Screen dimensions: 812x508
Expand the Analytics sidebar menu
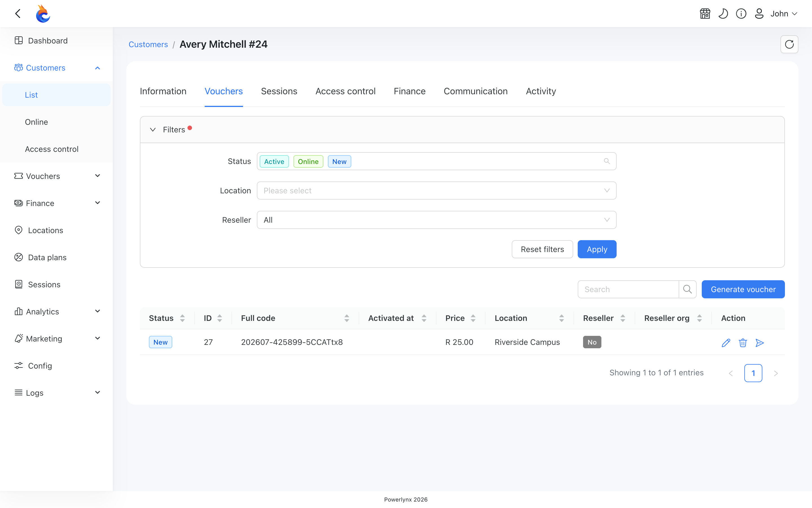pyautogui.click(x=56, y=312)
